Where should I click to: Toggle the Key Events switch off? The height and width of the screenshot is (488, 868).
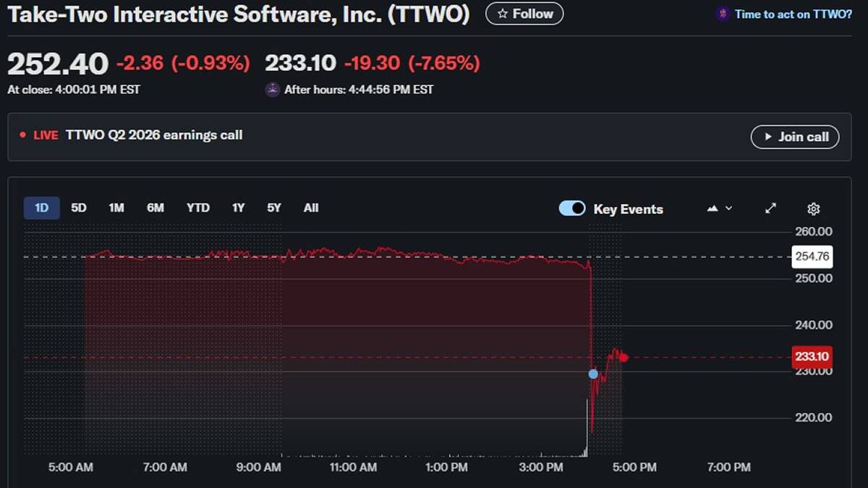click(x=572, y=208)
